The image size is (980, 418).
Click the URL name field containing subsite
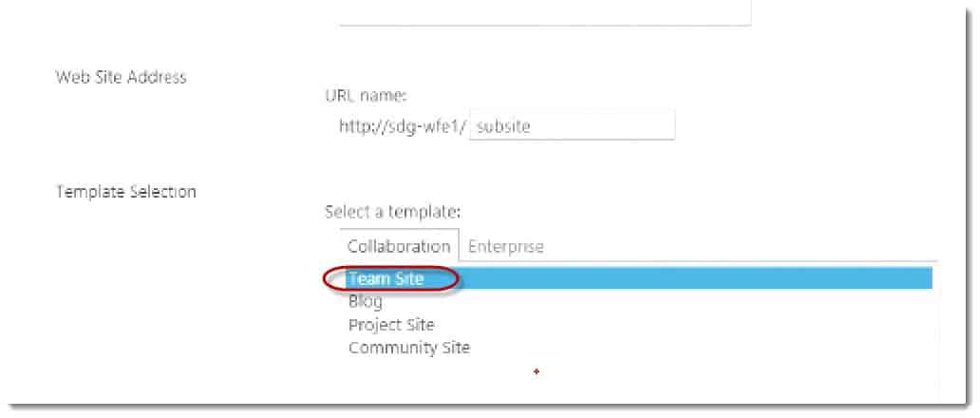pos(572,126)
